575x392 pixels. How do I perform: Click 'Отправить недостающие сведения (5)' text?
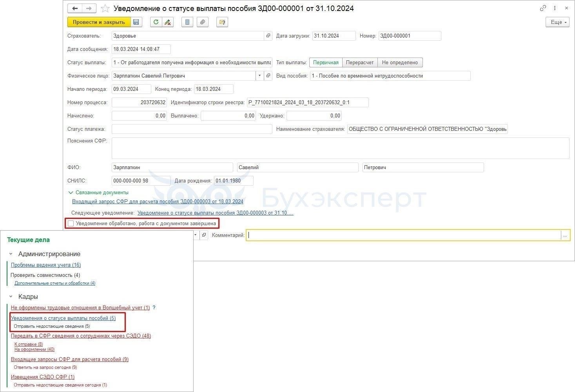[52, 326]
